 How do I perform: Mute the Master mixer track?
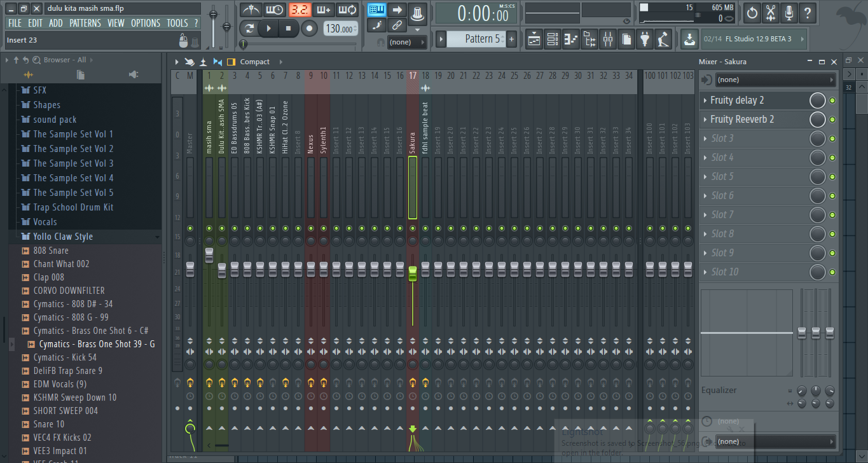pos(189,228)
